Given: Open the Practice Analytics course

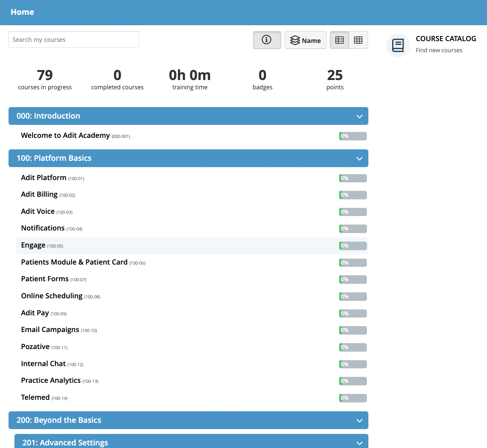Looking at the screenshot, I should coord(51,381).
